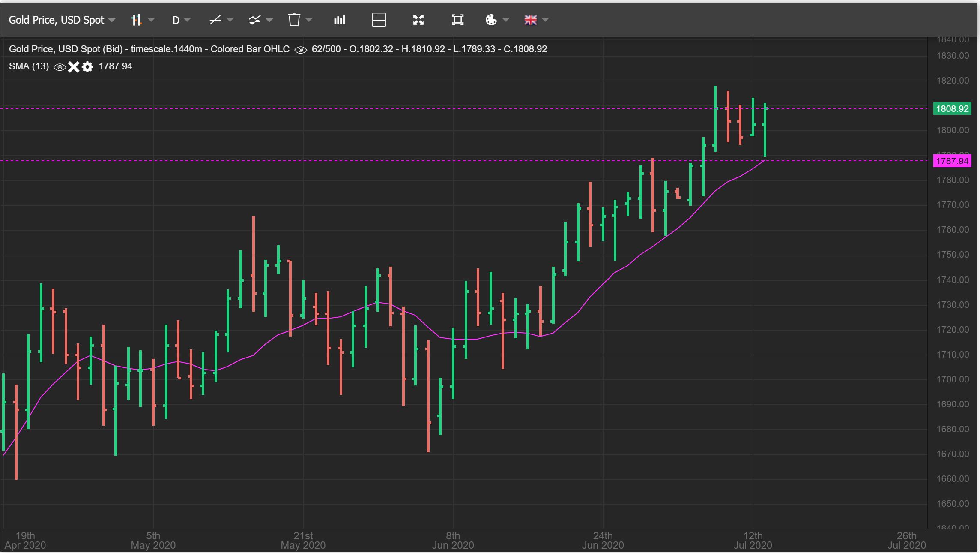
Task: Hide the SMA (13) indicator with eye icon
Action: [60, 67]
